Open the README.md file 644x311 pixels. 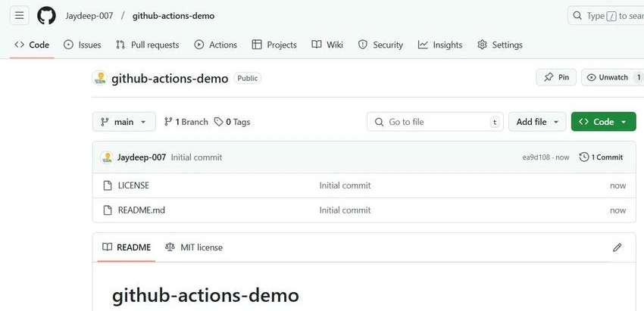pos(141,210)
